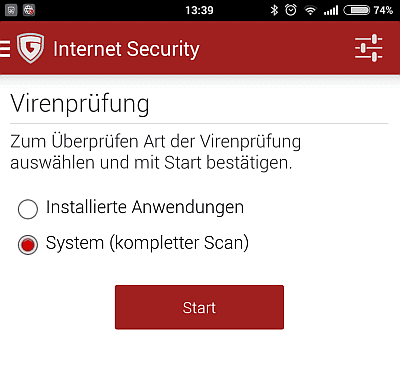Tap the Wi-Fi signal icon

tap(310, 11)
